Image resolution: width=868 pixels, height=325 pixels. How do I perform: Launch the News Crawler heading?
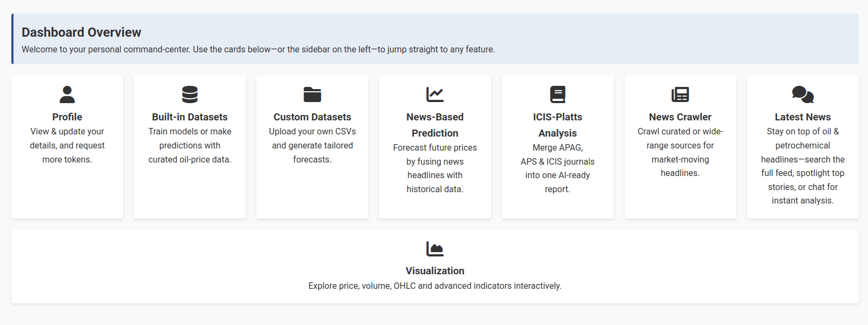coord(680,117)
